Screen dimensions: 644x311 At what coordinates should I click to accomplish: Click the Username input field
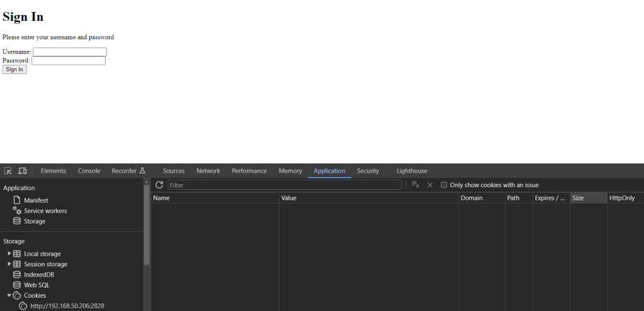coord(70,52)
